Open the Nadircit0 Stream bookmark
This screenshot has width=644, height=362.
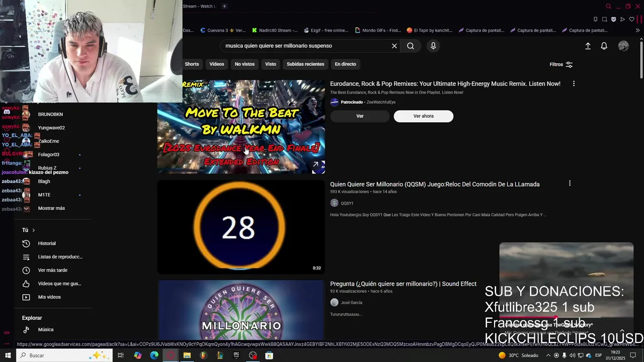(x=275, y=30)
